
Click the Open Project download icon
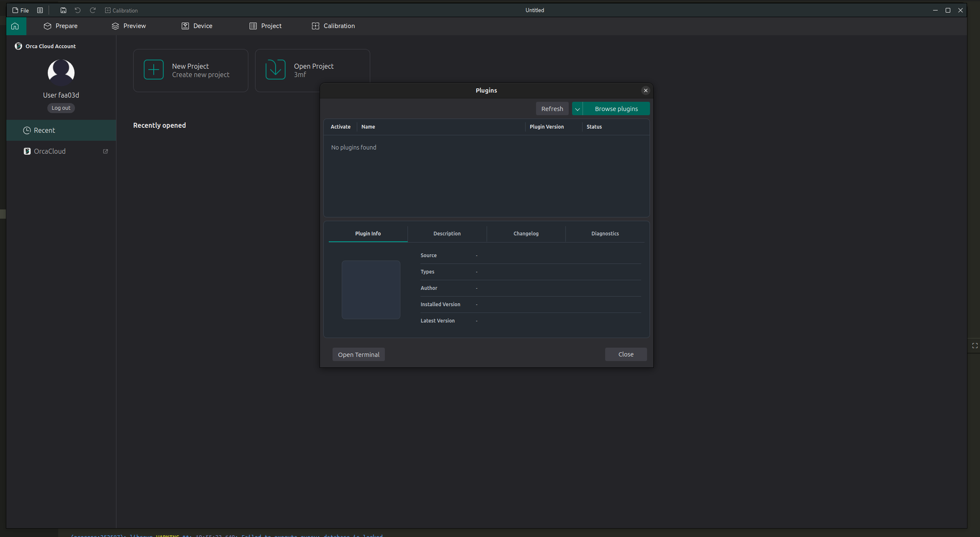click(276, 70)
